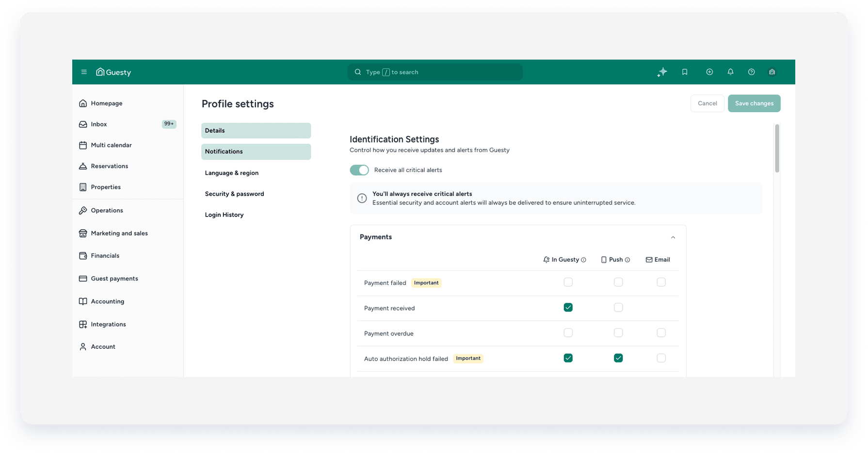Click the Cancel button
Screen dimensions: 868x453
click(x=707, y=103)
